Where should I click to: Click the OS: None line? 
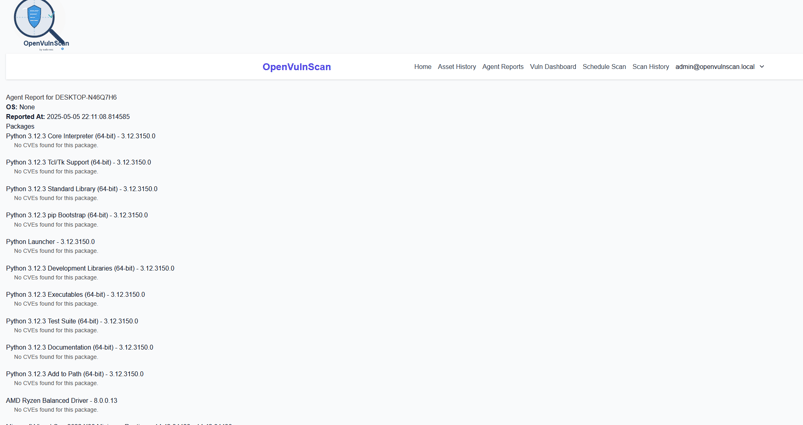pos(20,107)
